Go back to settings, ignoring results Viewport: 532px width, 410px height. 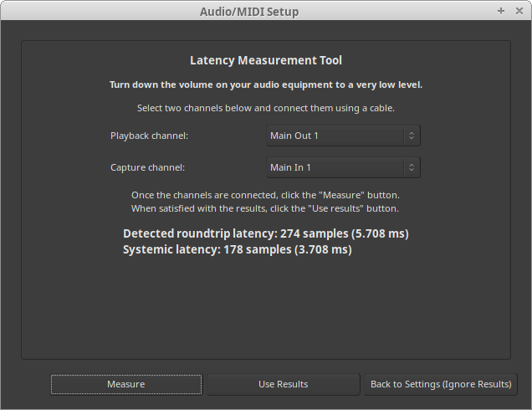click(x=440, y=384)
